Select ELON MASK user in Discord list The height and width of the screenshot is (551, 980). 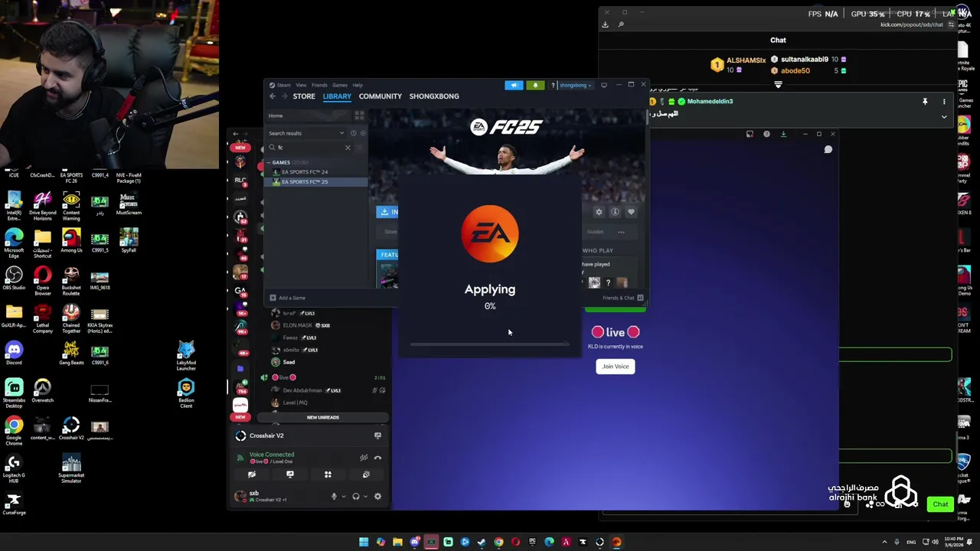coord(302,325)
